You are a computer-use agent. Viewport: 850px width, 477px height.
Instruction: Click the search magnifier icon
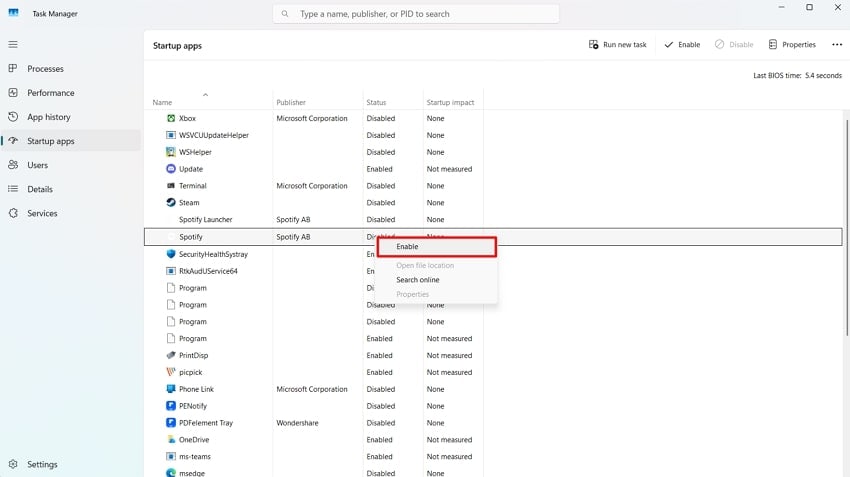point(285,14)
